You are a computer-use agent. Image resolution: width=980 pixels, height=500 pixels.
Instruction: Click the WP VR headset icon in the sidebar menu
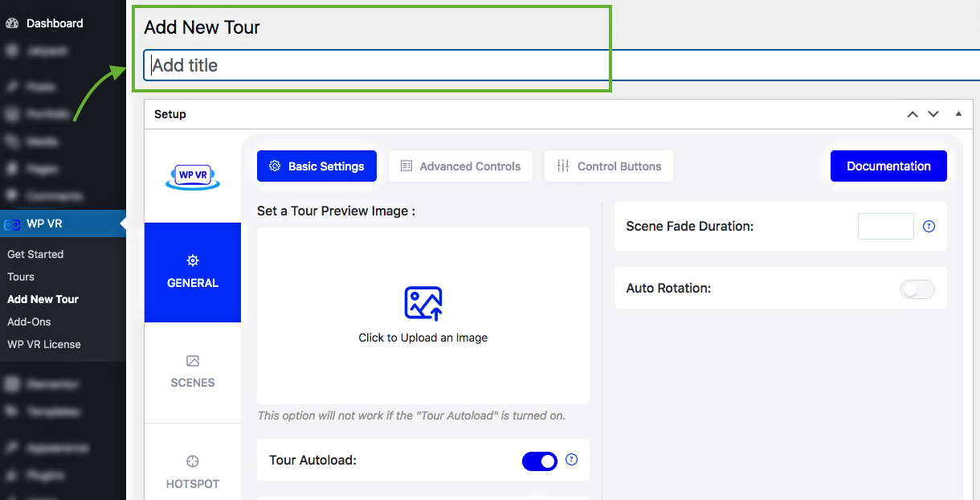pos(12,224)
